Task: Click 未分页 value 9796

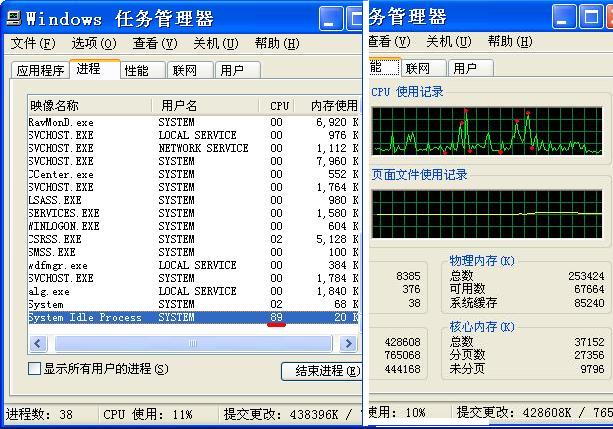Action: click(x=592, y=369)
